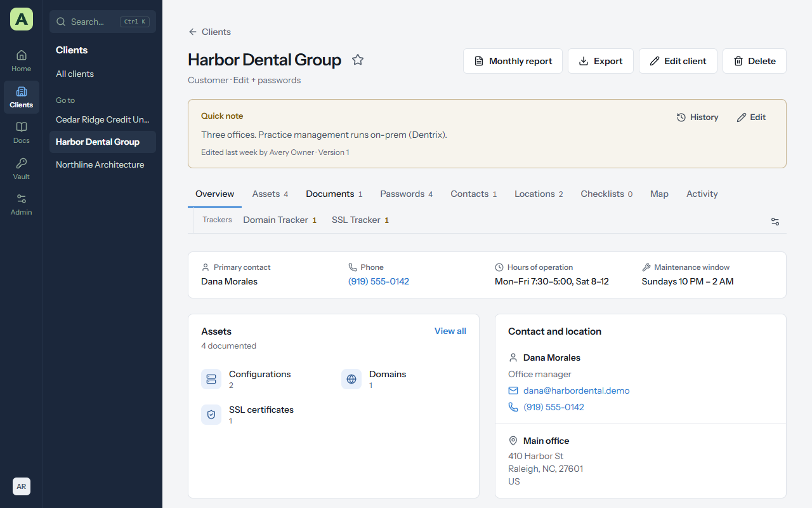The height and width of the screenshot is (508, 812).
Task: Click the green A app logo
Action: pos(22,19)
